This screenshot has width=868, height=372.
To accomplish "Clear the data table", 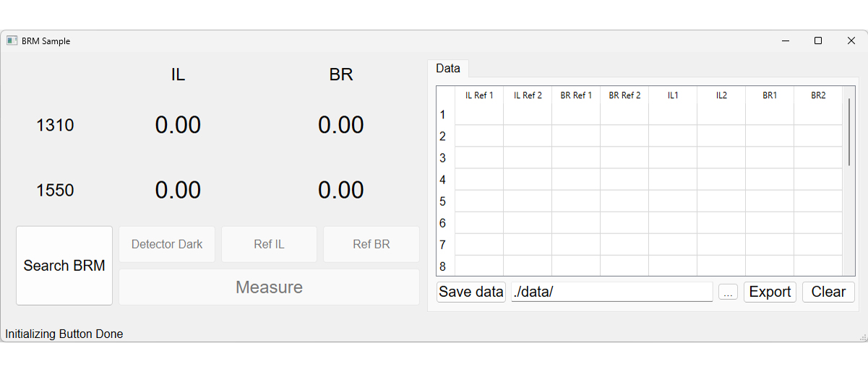I will point(828,292).
